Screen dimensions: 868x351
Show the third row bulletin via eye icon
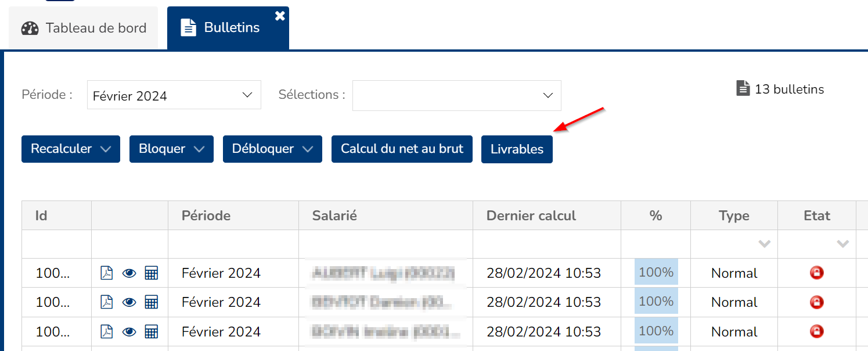pyautogui.click(x=129, y=332)
